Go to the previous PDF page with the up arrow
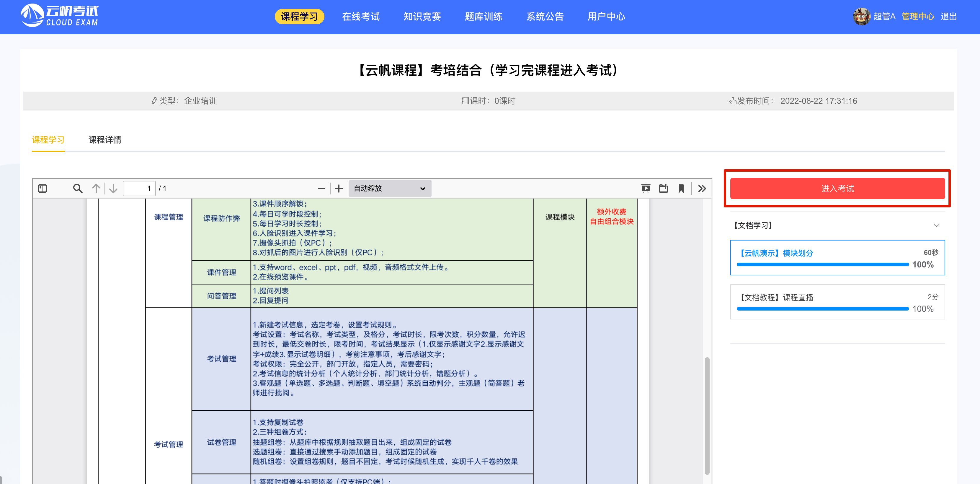The image size is (980, 484). tap(96, 189)
